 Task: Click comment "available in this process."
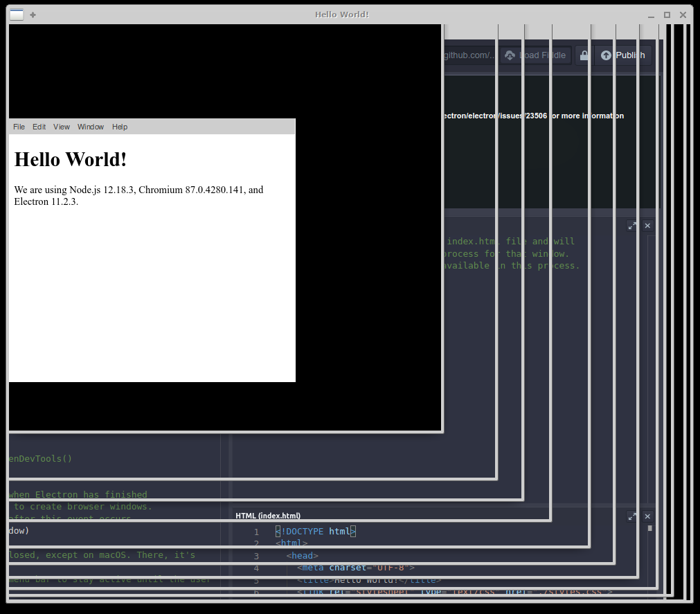(x=511, y=266)
